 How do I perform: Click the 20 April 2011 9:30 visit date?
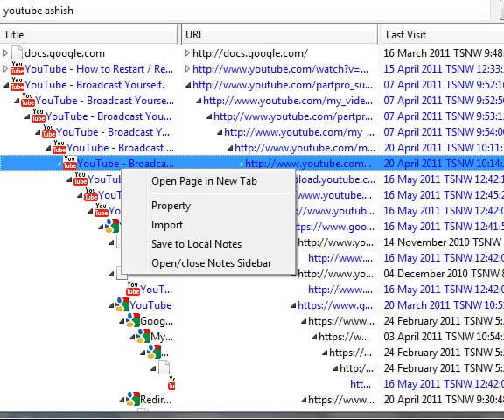coord(444,400)
